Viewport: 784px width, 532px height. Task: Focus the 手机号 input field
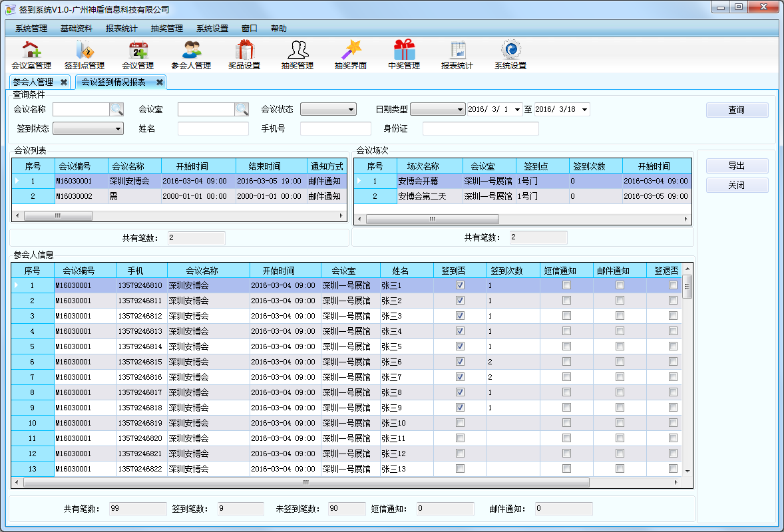click(335, 129)
